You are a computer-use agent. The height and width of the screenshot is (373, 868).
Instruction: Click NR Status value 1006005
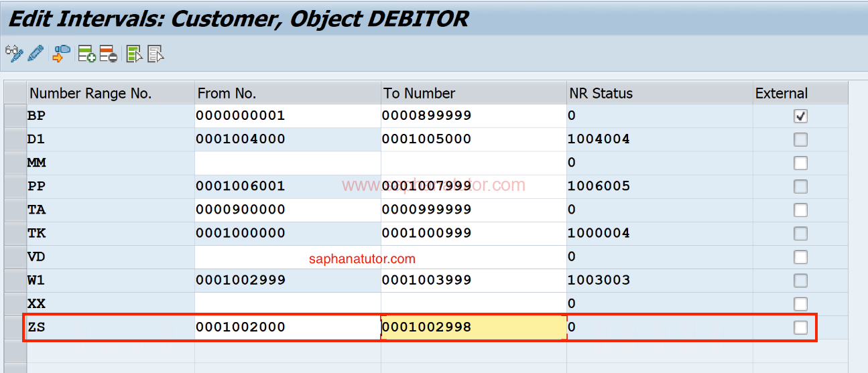click(x=599, y=186)
